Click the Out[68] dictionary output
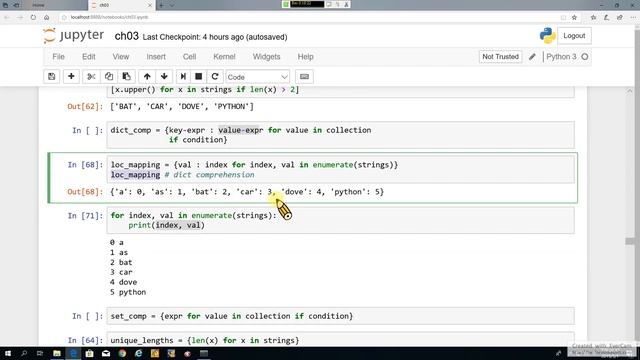 [247, 192]
